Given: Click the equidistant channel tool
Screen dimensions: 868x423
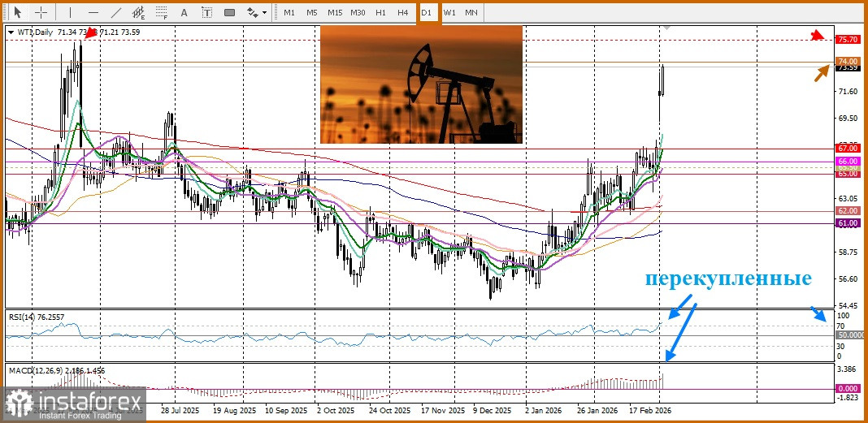Looking at the screenshot, I should coord(139,12).
